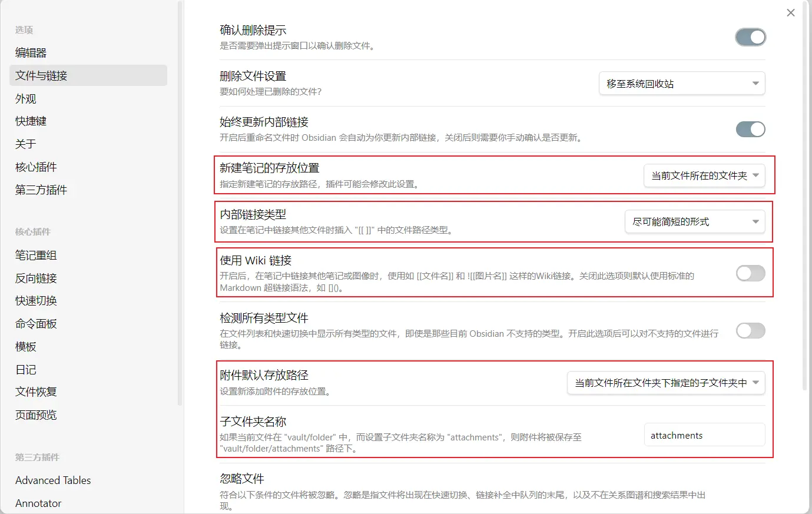The height and width of the screenshot is (514, 812).
Task: Switch to the 外观 settings tab
Action: tap(26, 99)
